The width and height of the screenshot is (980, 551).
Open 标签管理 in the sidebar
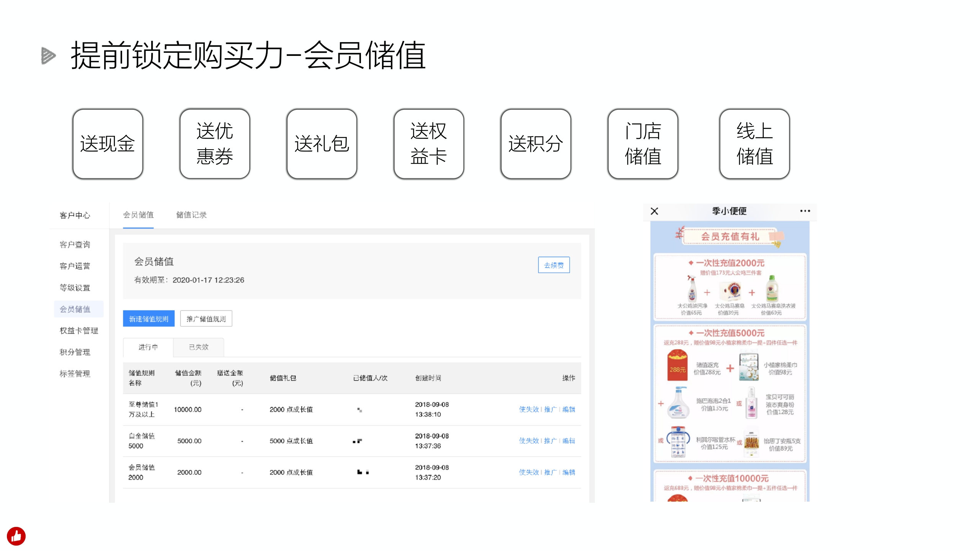pyautogui.click(x=75, y=373)
